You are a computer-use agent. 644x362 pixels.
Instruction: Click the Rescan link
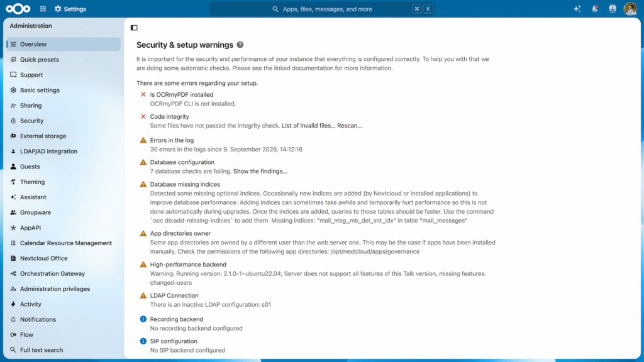[x=350, y=126]
